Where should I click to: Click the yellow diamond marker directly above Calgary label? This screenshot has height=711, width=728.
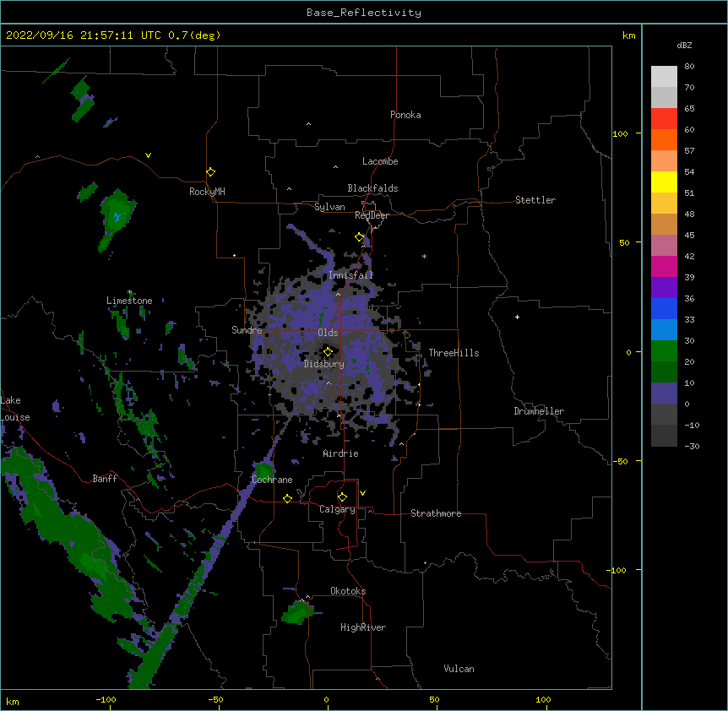click(342, 497)
